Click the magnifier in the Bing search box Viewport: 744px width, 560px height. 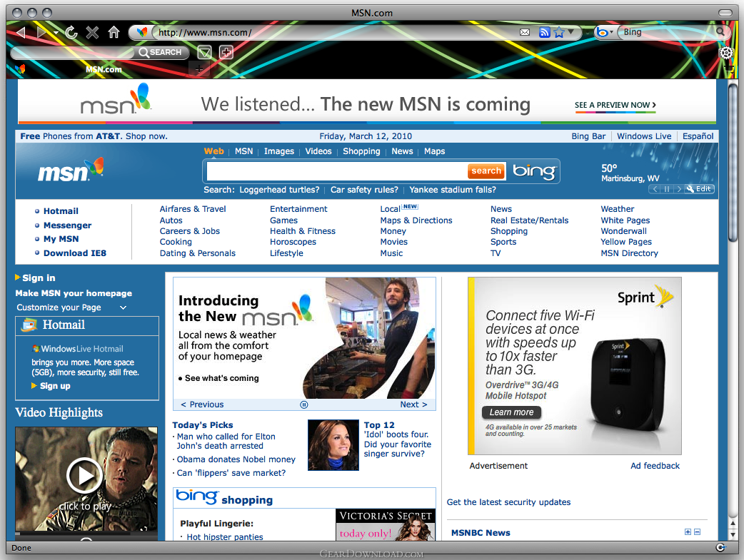click(x=720, y=32)
